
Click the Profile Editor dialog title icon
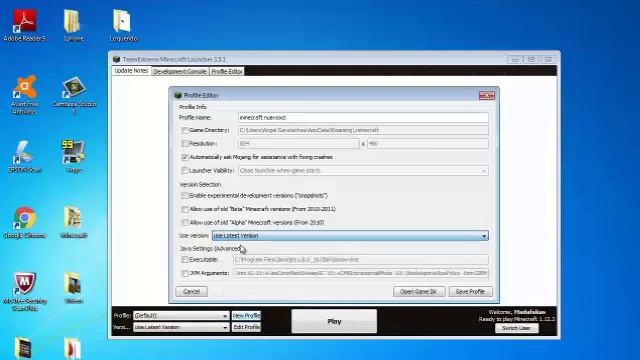178,95
